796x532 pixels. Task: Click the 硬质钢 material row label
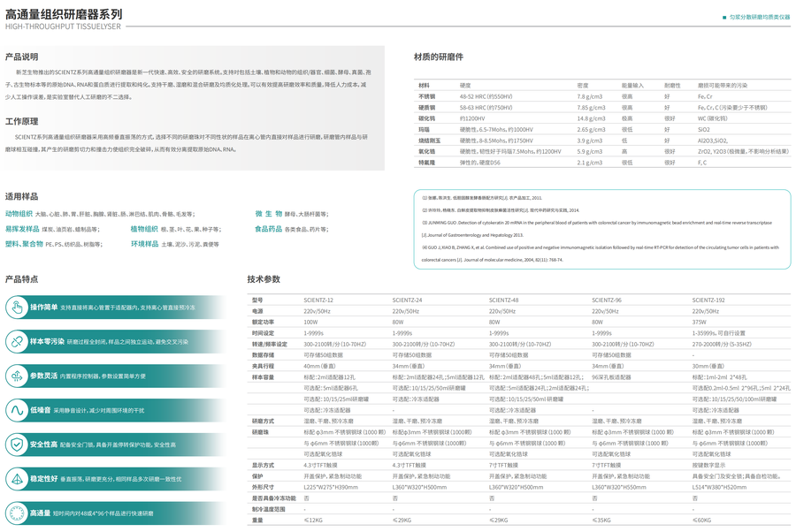pos(427,108)
